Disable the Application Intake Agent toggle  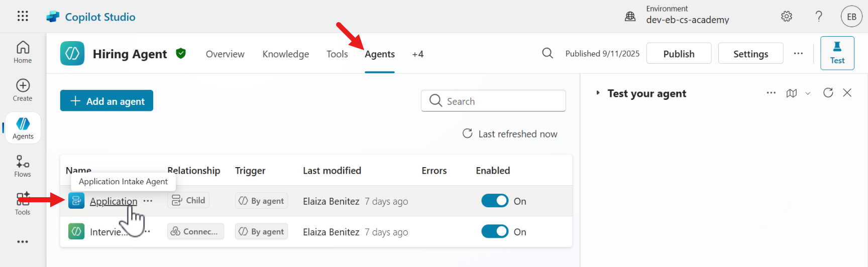click(x=495, y=201)
